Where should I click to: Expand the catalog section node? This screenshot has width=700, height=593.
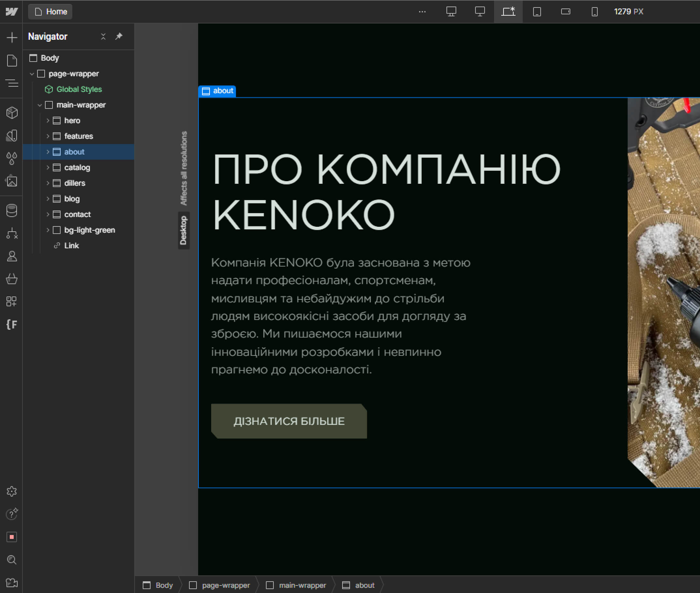(48, 167)
